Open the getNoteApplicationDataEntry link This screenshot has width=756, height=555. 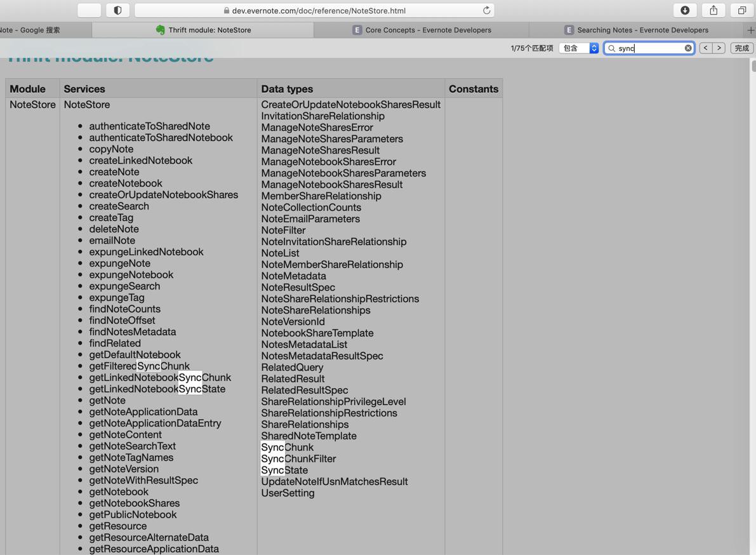point(155,424)
